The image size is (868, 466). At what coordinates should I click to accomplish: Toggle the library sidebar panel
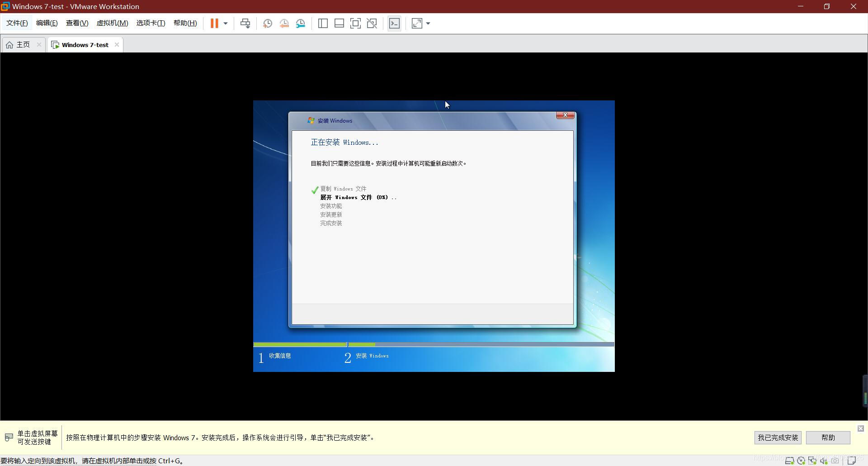pyautogui.click(x=323, y=24)
